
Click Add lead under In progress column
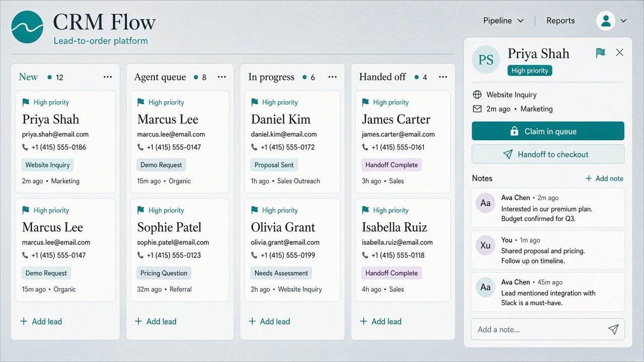269,321
